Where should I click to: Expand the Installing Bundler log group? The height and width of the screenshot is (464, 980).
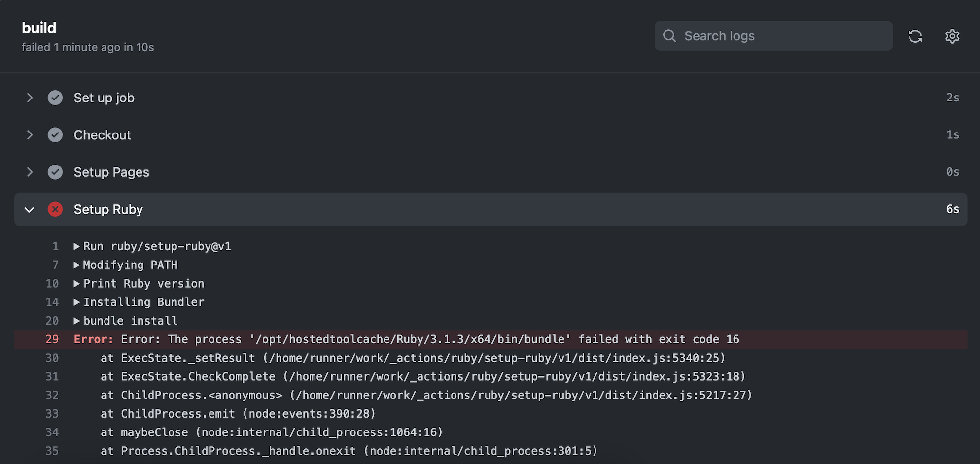76,302
